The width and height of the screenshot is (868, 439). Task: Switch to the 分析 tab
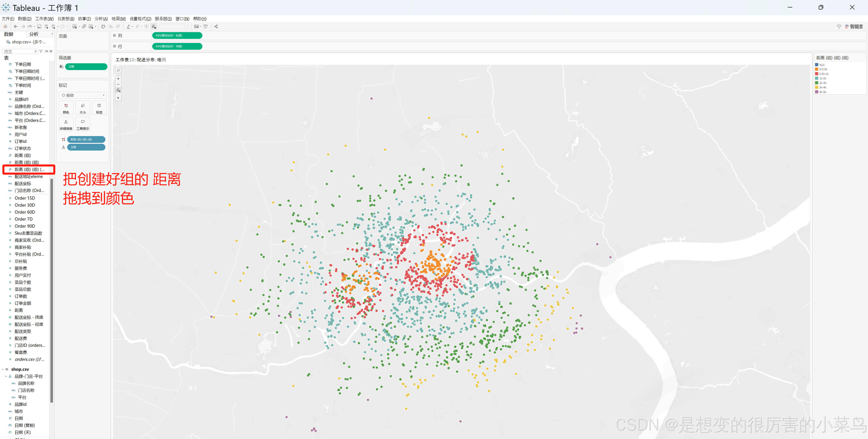pos(34,34)
